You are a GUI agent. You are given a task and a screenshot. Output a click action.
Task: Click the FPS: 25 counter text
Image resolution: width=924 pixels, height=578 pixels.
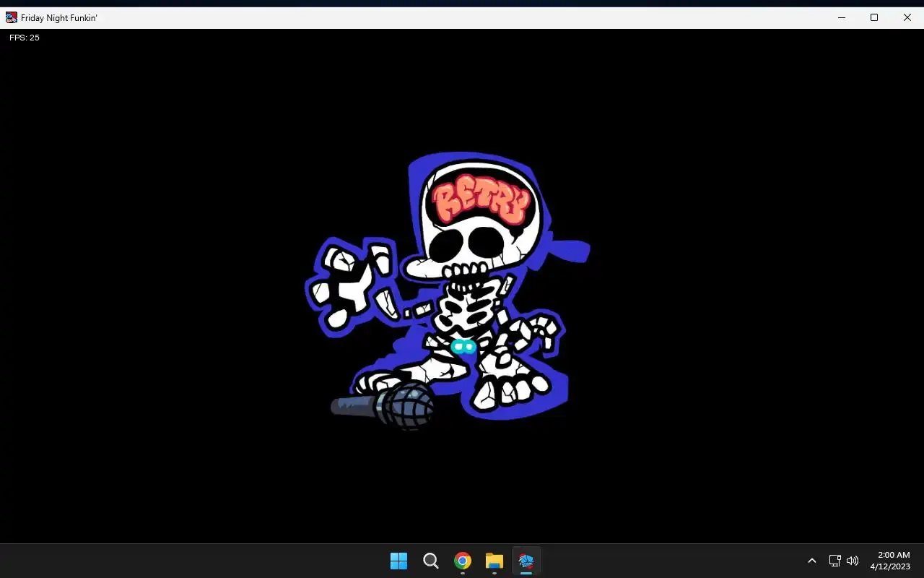[25, 38]
